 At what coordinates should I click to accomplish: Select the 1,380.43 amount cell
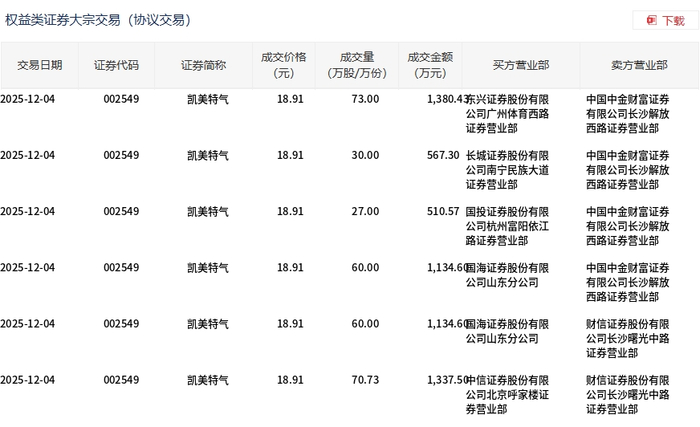pos(447,99)
